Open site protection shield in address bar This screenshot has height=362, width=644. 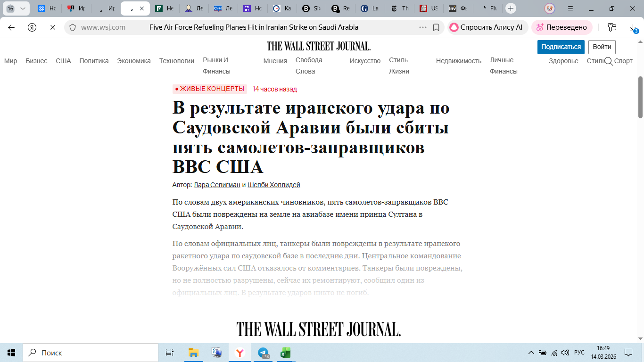(x=73, y=27)
